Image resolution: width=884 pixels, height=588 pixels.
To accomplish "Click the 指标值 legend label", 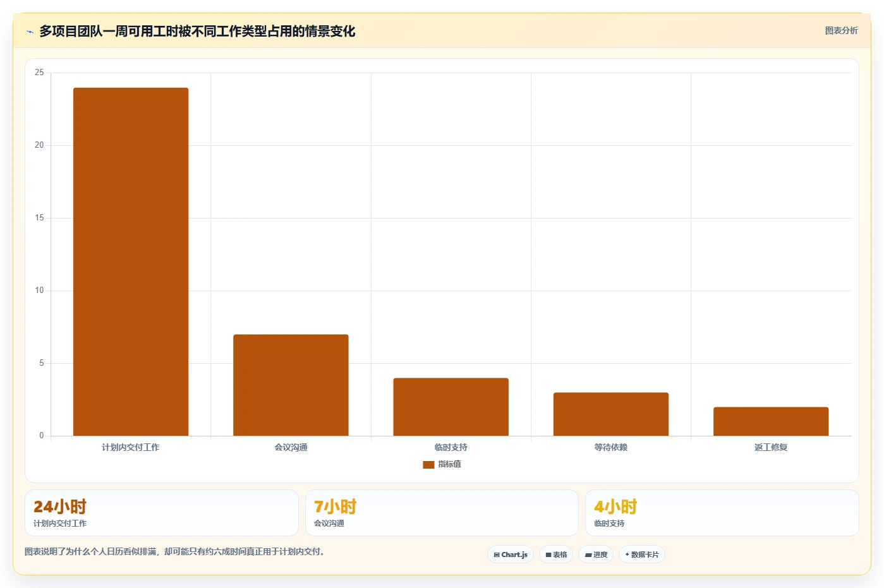I will [449, 464].
